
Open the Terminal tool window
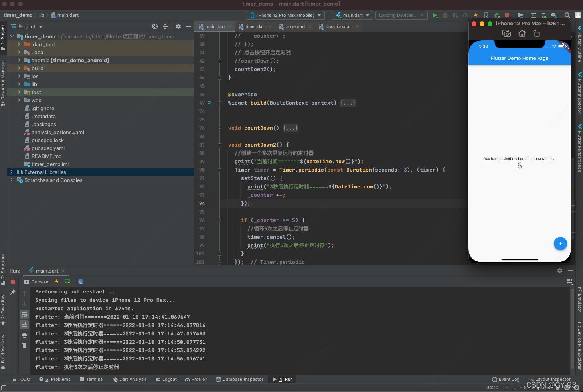point(91,379)
